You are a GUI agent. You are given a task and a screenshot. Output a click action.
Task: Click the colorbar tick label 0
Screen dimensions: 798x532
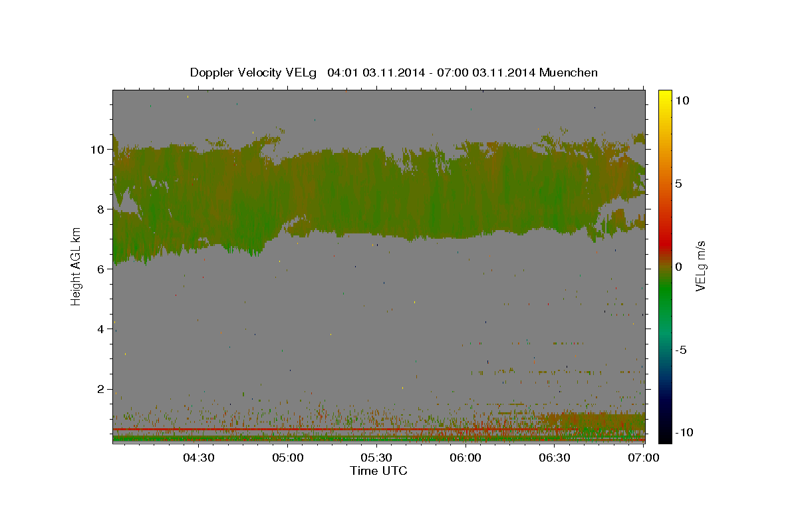[x=679, y=267]
